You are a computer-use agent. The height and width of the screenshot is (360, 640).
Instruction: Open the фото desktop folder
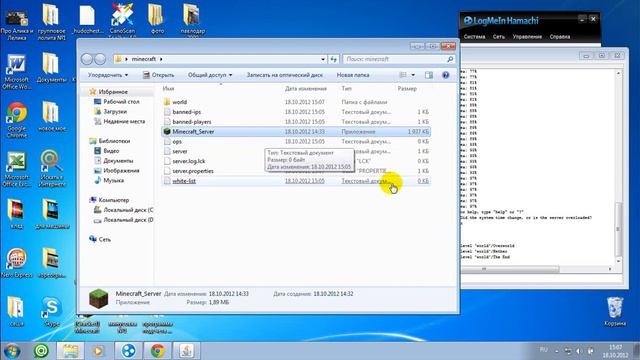pyautogui.click(x=157, y=19)
